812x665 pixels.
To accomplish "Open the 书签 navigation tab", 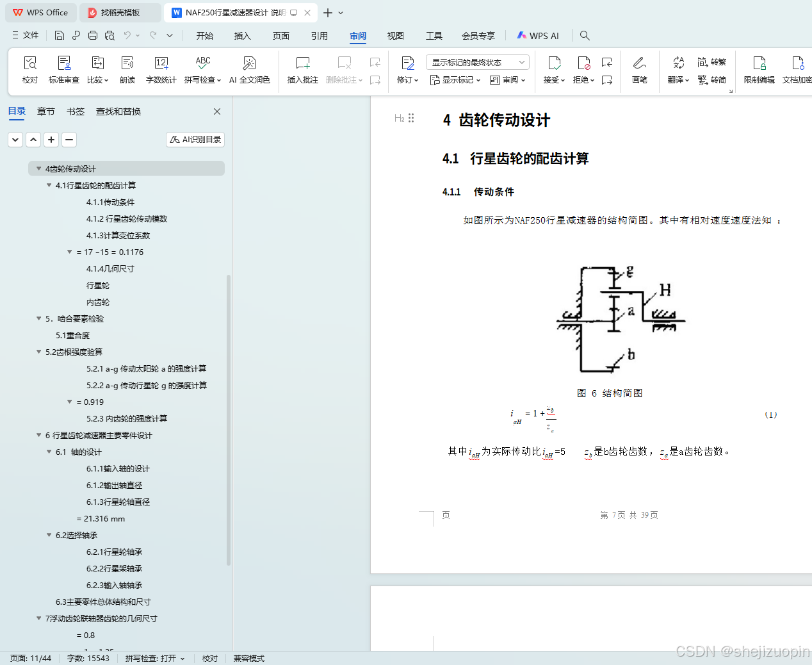I will click(76, 111).
